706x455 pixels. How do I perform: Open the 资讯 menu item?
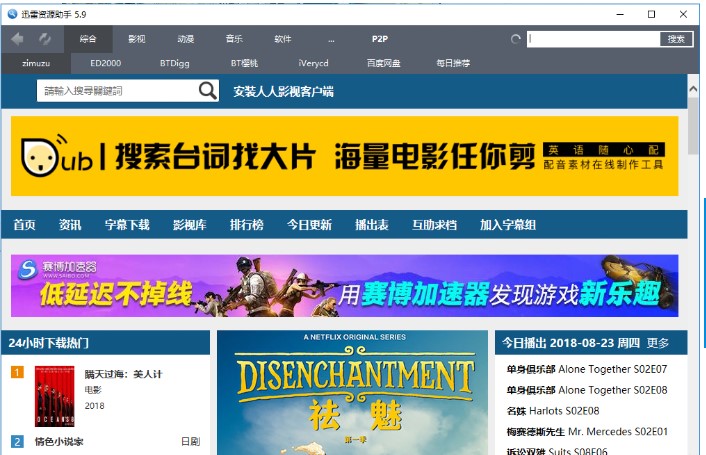pos(70,225)
